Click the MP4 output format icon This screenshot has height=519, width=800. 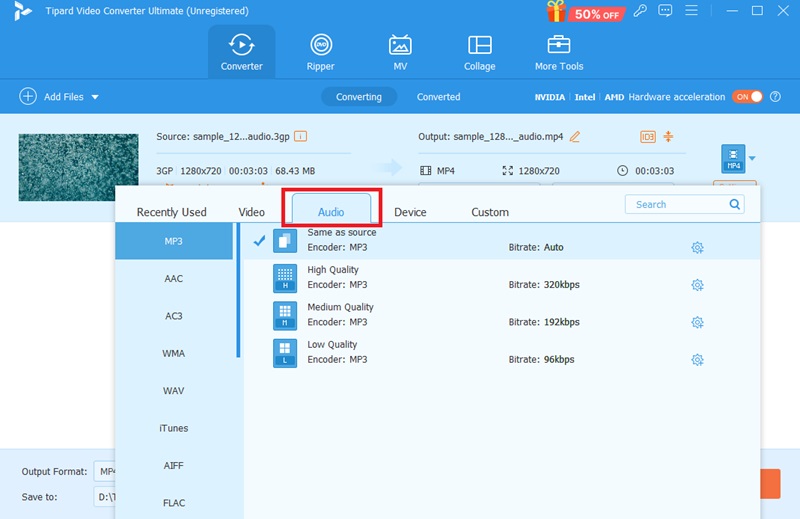pos(733,159)
